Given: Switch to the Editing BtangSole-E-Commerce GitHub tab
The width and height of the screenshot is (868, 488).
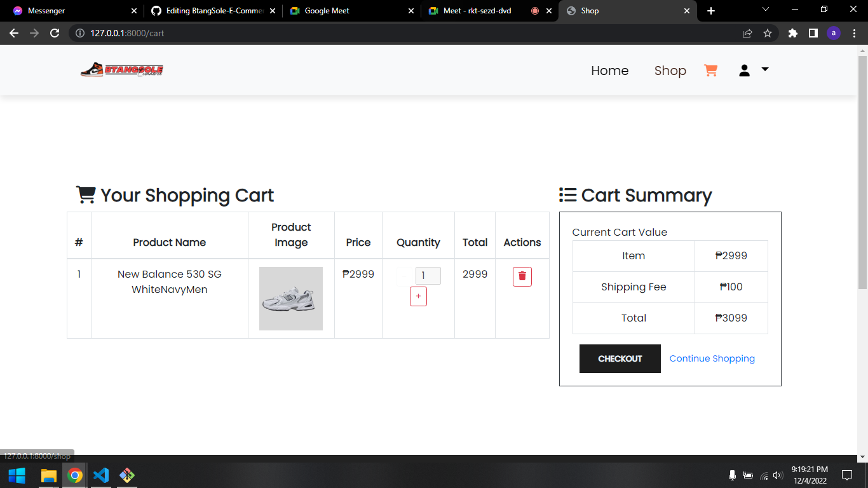Looking at the screenshot, I should pos(213,11).
